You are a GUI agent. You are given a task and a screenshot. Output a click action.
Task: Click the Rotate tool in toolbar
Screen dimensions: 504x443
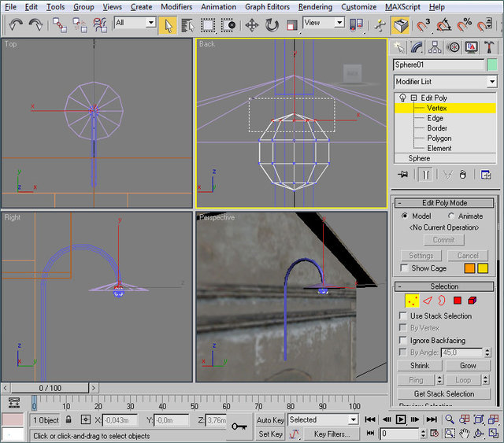click(272, 25)
